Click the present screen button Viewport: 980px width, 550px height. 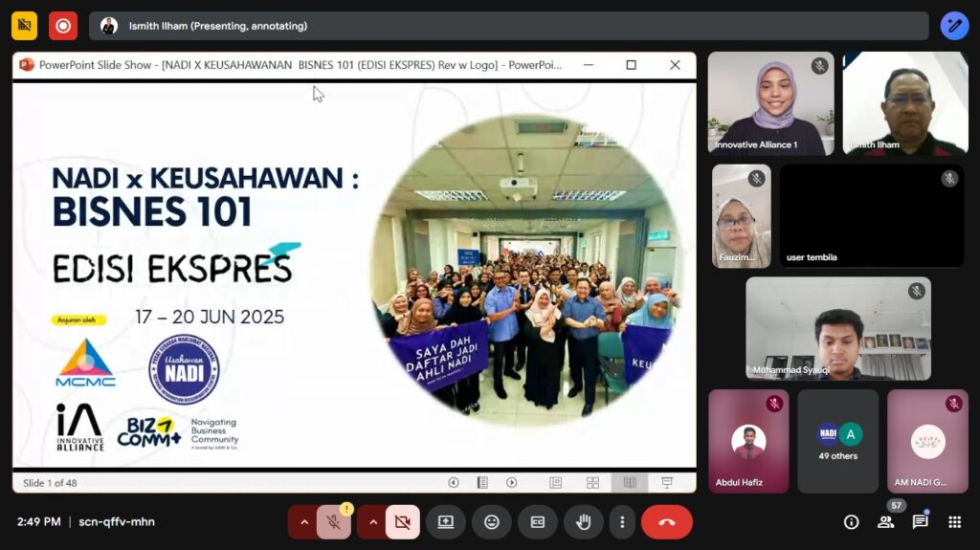point(446,522)
